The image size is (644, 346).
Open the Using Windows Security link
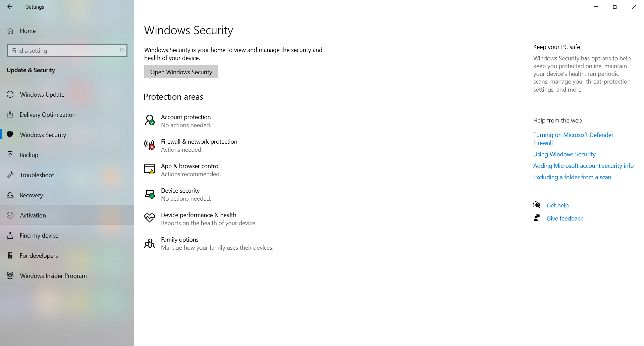(564, 154)
